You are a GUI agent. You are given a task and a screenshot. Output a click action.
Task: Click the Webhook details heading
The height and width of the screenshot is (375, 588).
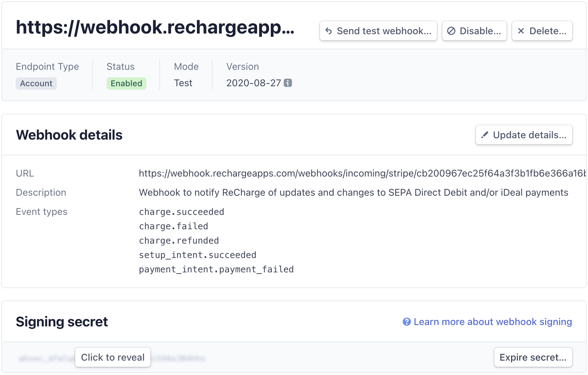point(69,135)
